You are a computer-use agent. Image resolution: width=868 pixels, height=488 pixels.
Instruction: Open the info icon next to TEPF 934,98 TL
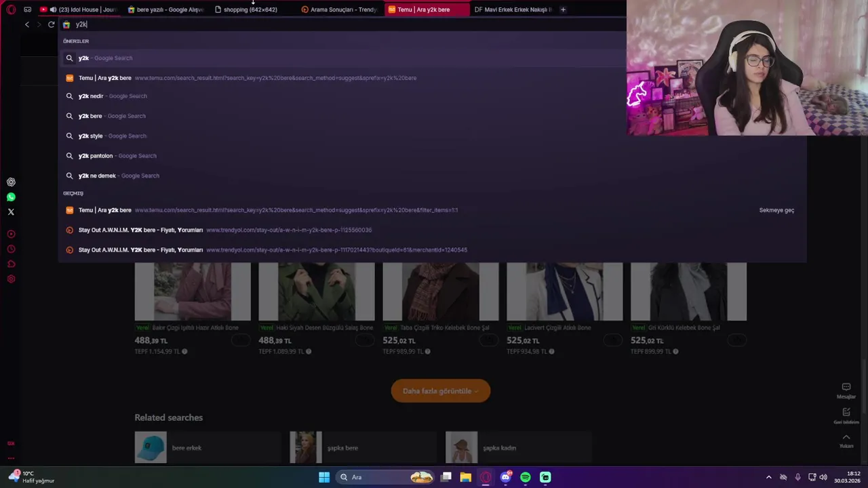[551, 352]
